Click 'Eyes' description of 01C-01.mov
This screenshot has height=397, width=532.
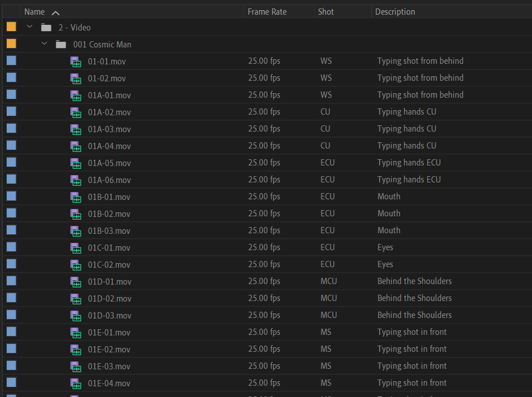click(x=385, y=247)
